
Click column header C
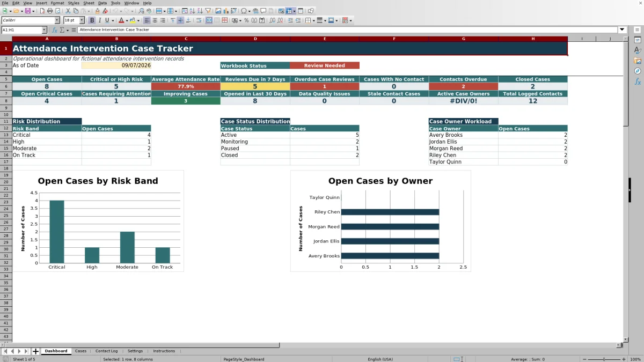186,39
